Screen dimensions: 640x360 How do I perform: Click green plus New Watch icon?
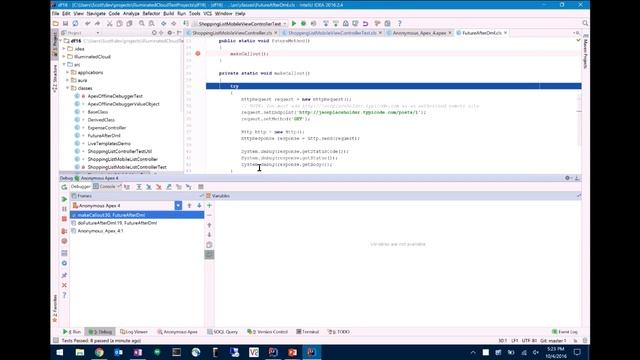[209, 206]
